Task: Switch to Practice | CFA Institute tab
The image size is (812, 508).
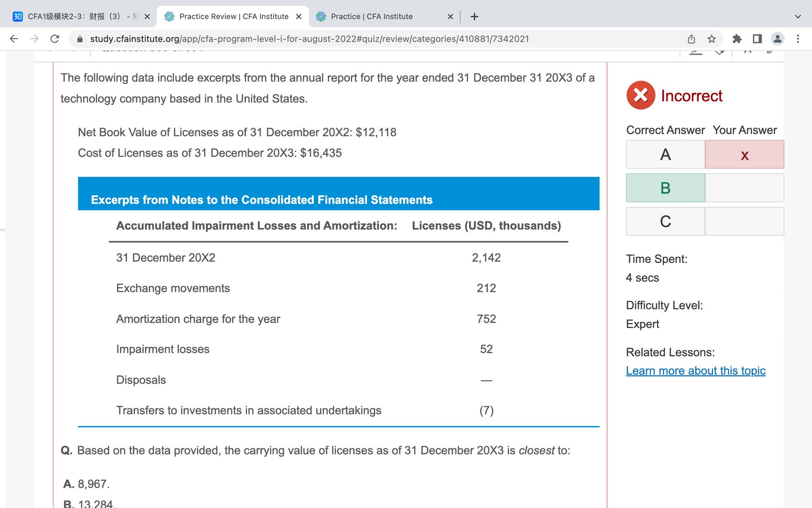Action: [371, 17]
